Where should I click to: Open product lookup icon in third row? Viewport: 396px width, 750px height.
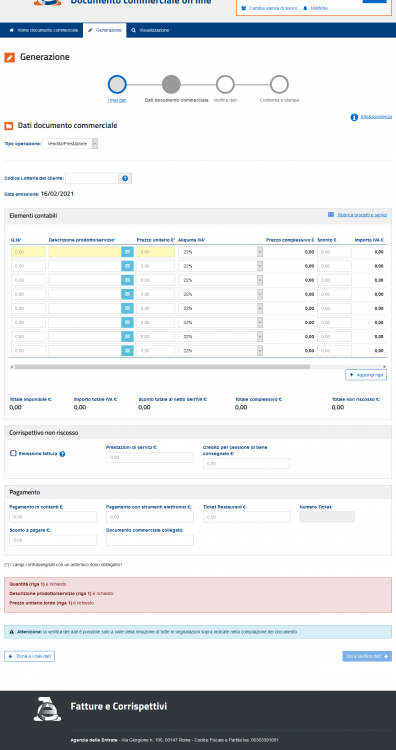pyautogui.click(x=127, y=280)
